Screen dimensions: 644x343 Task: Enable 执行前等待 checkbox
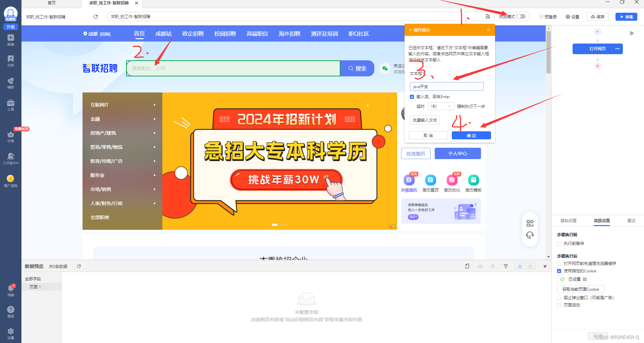[x=559, y=244]
